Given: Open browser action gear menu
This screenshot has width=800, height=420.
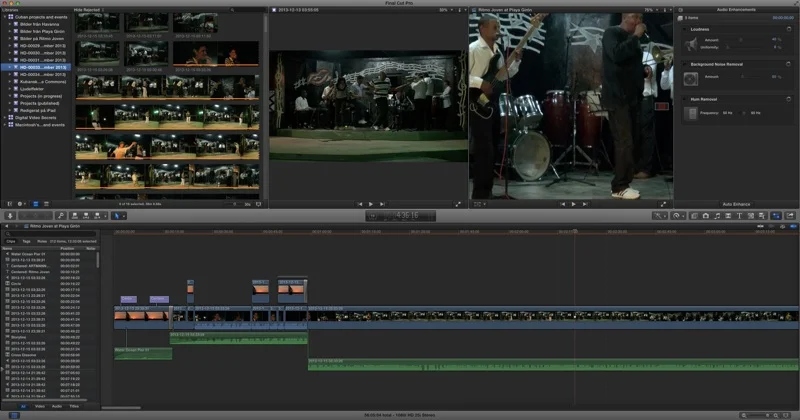Looking at the screenshot, I should coord(21,204).
